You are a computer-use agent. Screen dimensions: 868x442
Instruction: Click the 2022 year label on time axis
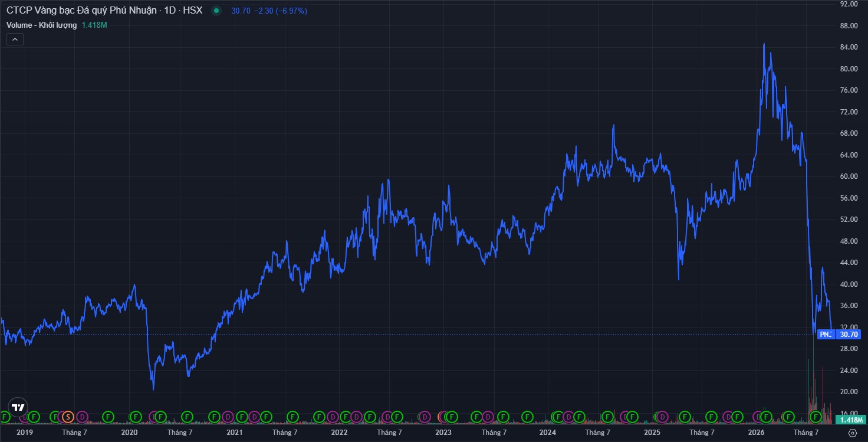(339, 433)
